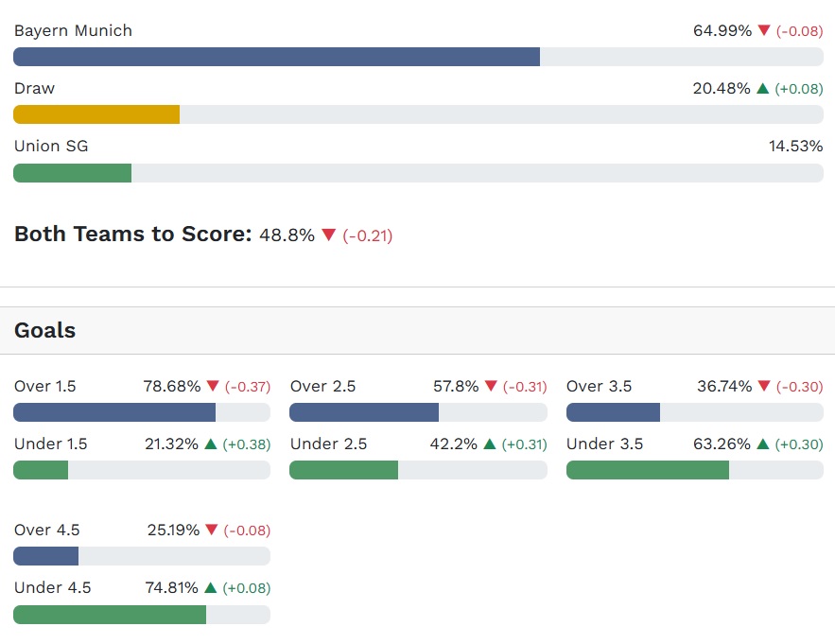Screen dimensions: 835x644
Task: Click the Under 4.5 goals bar
Action: point(110,615)
